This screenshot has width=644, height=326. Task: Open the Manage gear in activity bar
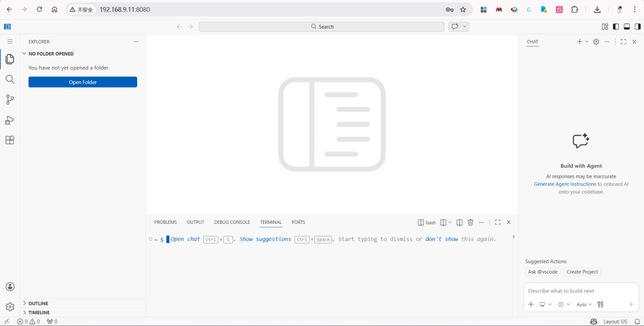tap(10, 307)
